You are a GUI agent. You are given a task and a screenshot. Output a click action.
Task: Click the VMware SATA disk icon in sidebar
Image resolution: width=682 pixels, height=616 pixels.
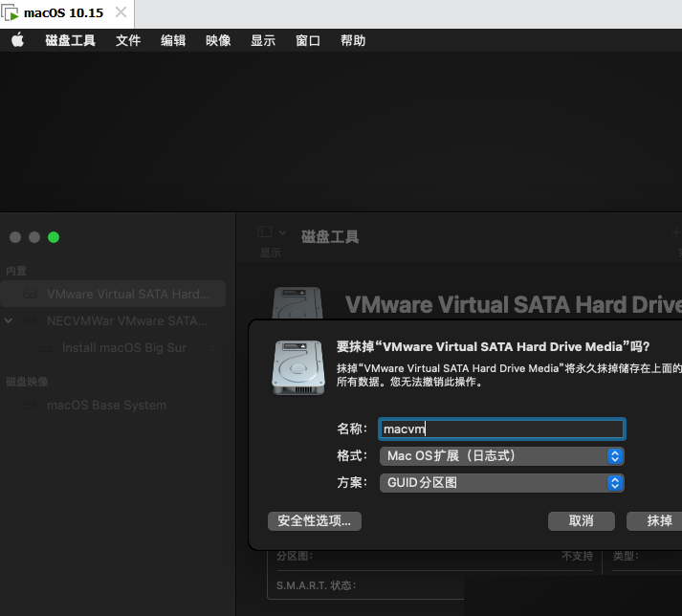[30, 294]
